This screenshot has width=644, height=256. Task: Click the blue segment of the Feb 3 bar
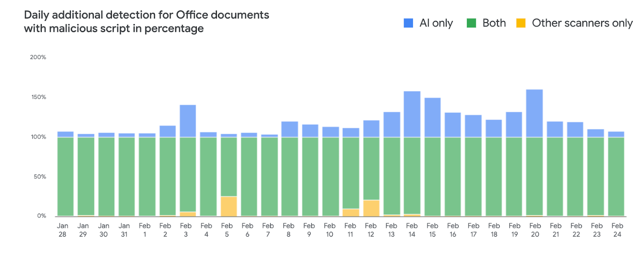pyautogui.click(x=188, y=121)
